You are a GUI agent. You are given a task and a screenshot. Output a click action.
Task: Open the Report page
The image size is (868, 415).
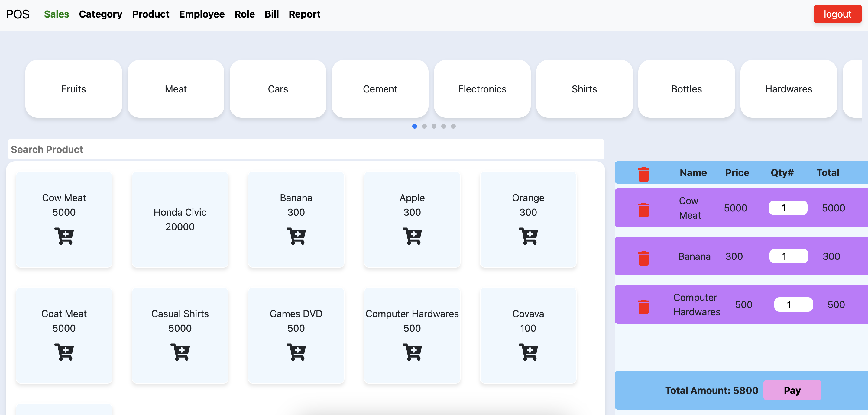tap(304, 14)
